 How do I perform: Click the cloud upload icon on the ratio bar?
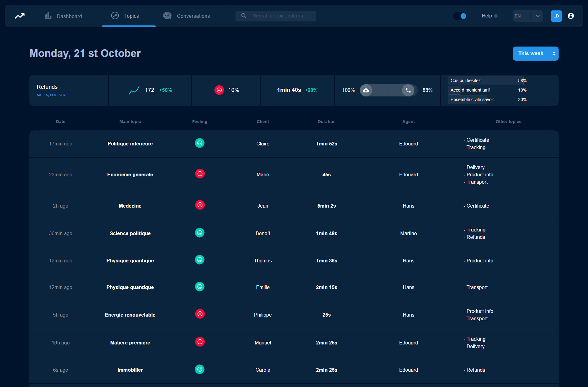click(366, 90)
